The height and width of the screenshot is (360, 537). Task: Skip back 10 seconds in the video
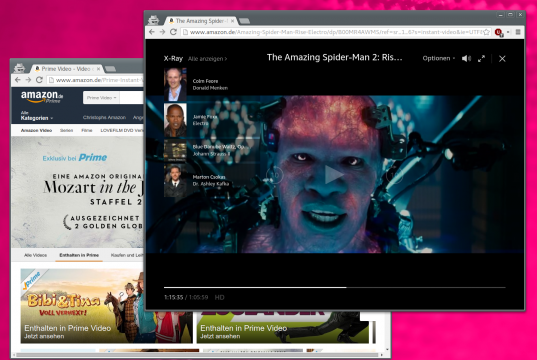coord(275,175)
